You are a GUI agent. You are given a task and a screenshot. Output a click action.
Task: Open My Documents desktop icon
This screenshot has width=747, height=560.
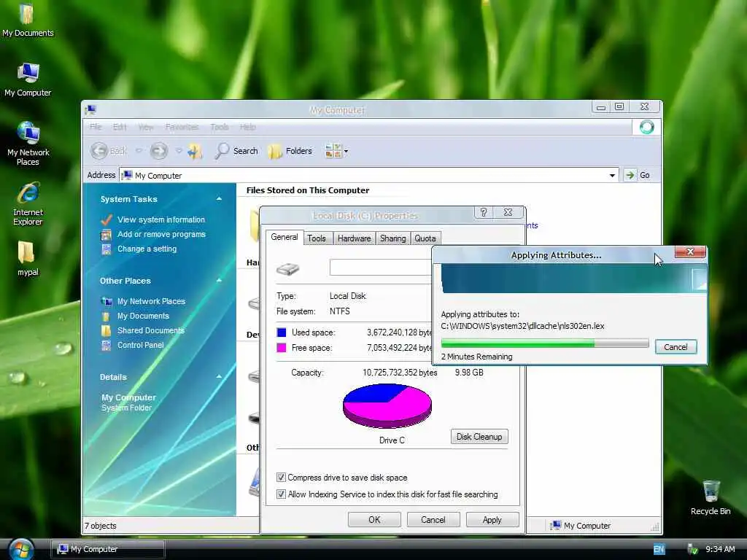(27, 20)
